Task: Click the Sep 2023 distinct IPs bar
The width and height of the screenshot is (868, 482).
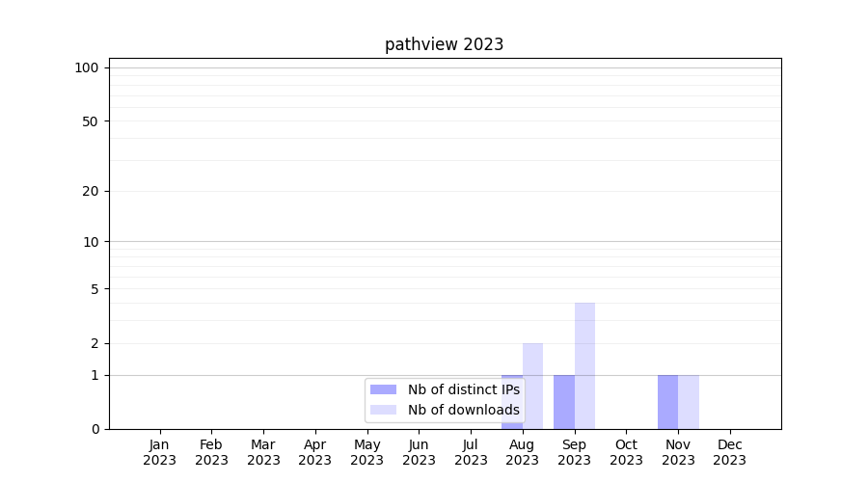Action: pos(563,402)
